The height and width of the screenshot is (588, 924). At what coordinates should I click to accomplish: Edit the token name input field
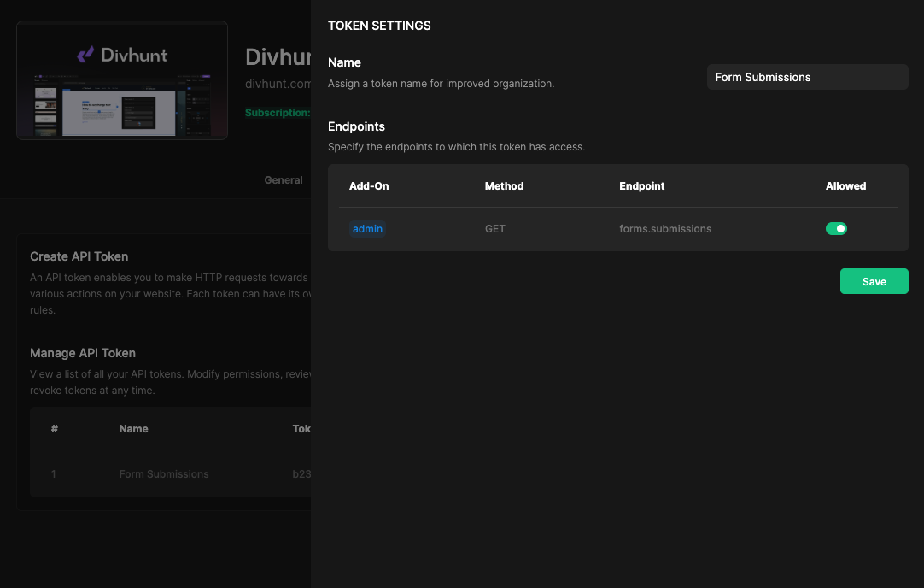point(807,77)
